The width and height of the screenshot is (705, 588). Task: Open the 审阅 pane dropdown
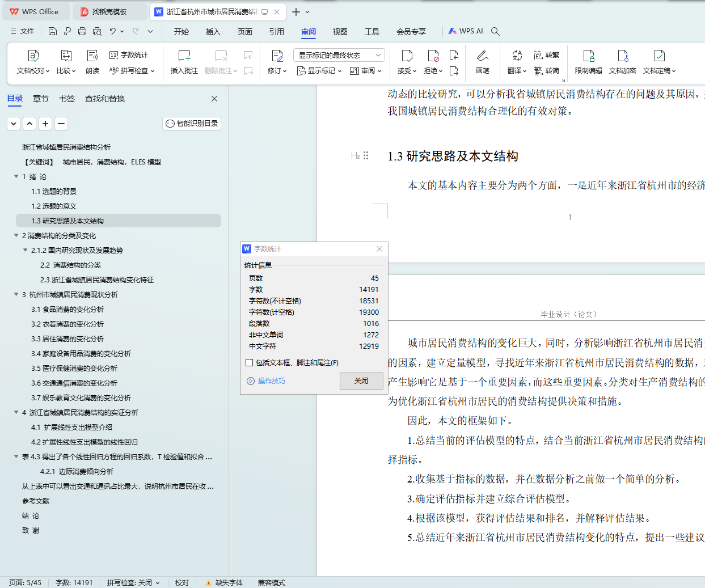tap(365, 71)
